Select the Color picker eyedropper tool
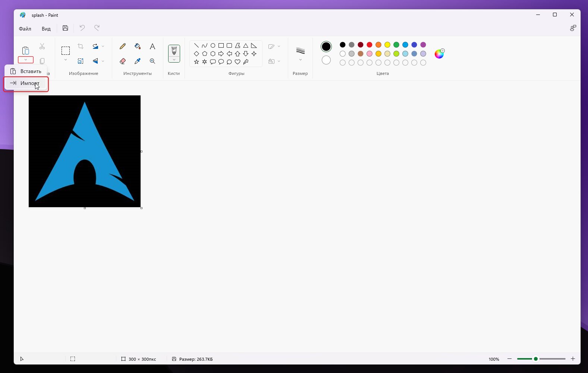588x373 pixels. (x=138, y=61)
